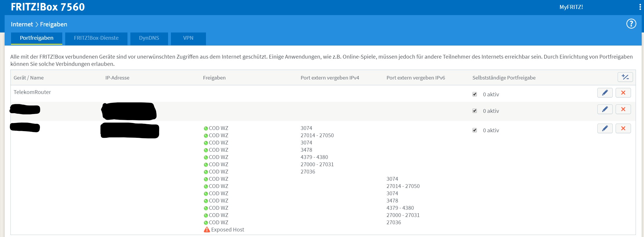The width and height of the screenshot is (644, 237).
Task: Delete the TelekomRouter entry with red X
Action: point(623,93)
